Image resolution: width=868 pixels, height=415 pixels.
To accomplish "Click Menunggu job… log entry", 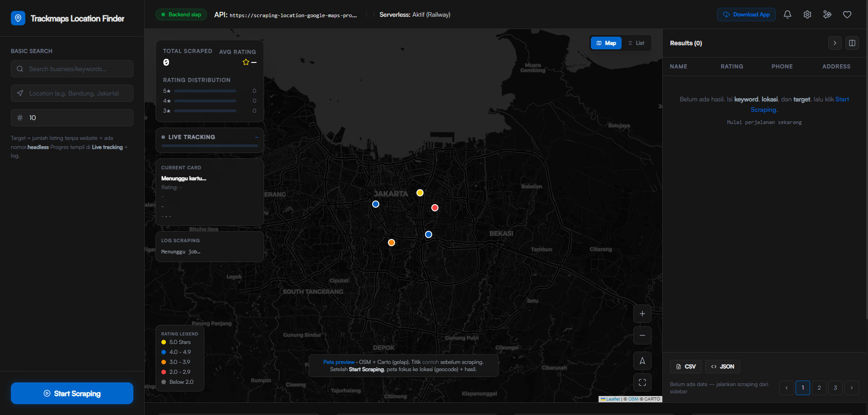I will pos(181,252).
